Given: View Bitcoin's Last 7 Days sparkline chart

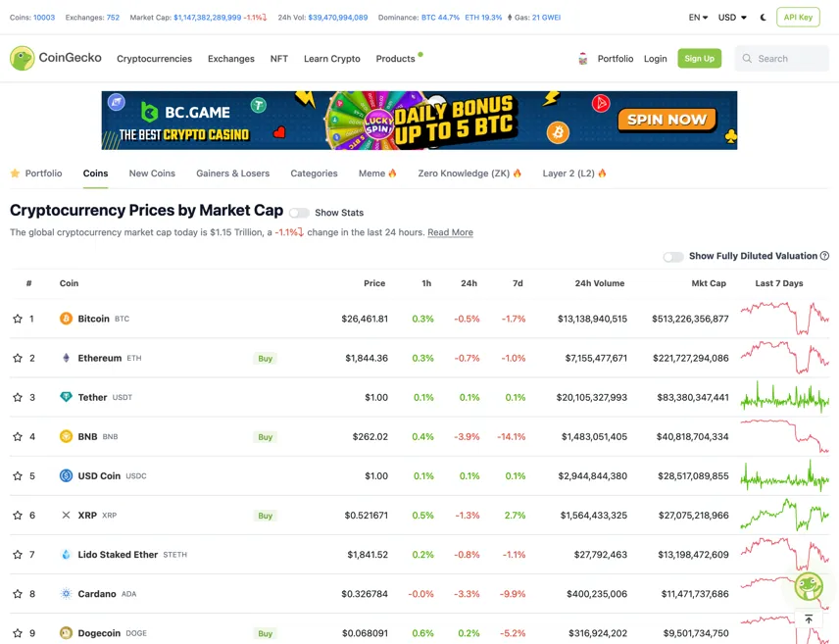Looking at the screenshot, I should pyautogui.click(x=785, y=319).
